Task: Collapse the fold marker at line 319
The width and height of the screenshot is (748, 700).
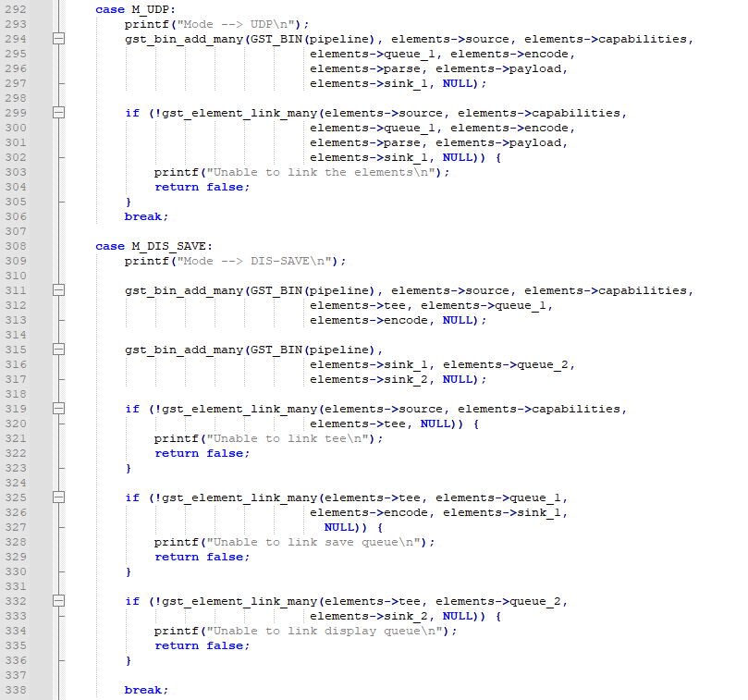Action: [58, 409]
